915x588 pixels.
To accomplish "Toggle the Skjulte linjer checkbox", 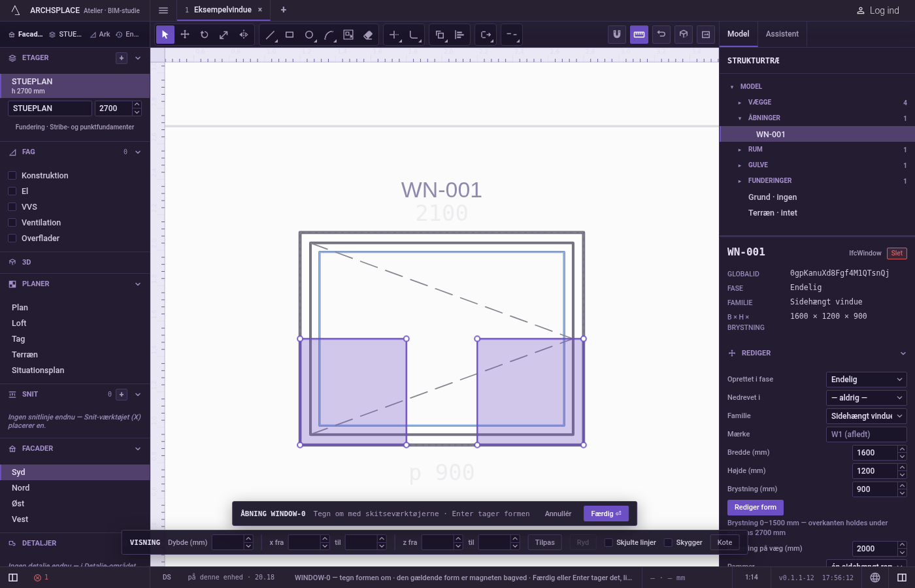I will [x=608, y=542].
